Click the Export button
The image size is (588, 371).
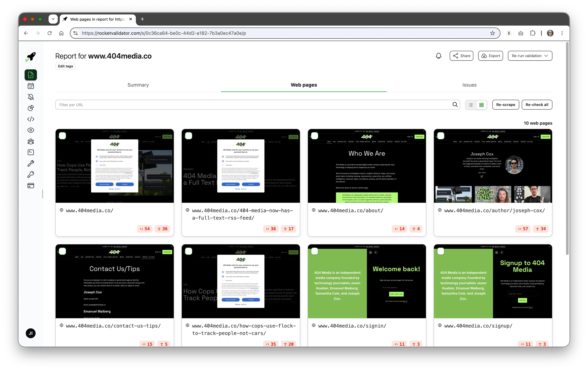coord(490,56)
